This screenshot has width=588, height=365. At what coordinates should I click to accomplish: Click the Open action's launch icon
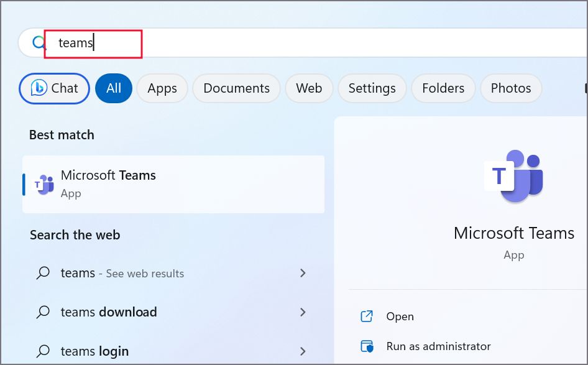(x=367, y=316)
